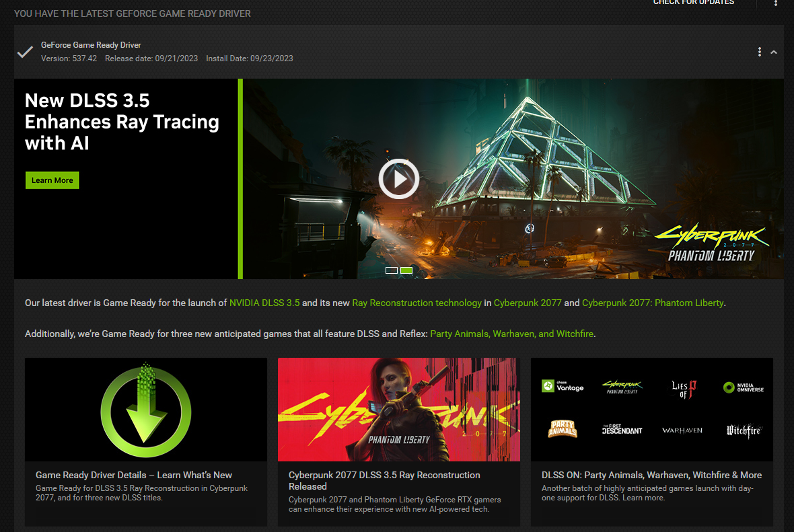Click the Version: 537.42 text
Viewport: 794px width, 532px height.
69,59
